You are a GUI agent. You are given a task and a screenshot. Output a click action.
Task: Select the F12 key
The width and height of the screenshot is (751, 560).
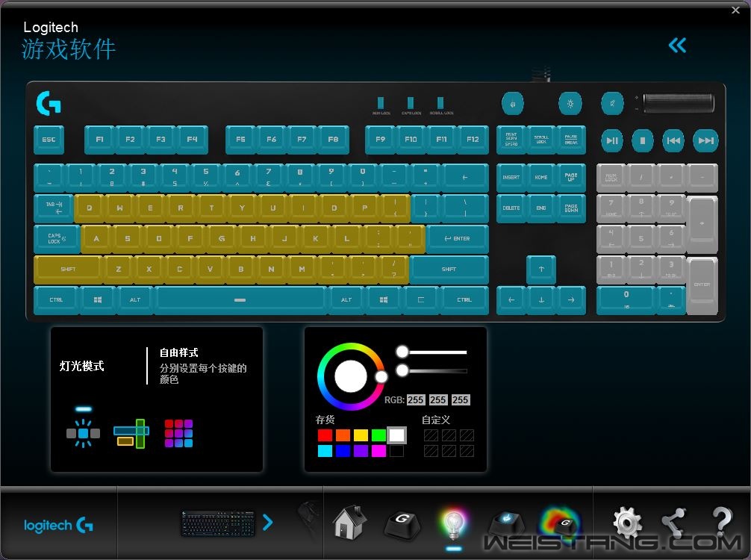(473, 140)
